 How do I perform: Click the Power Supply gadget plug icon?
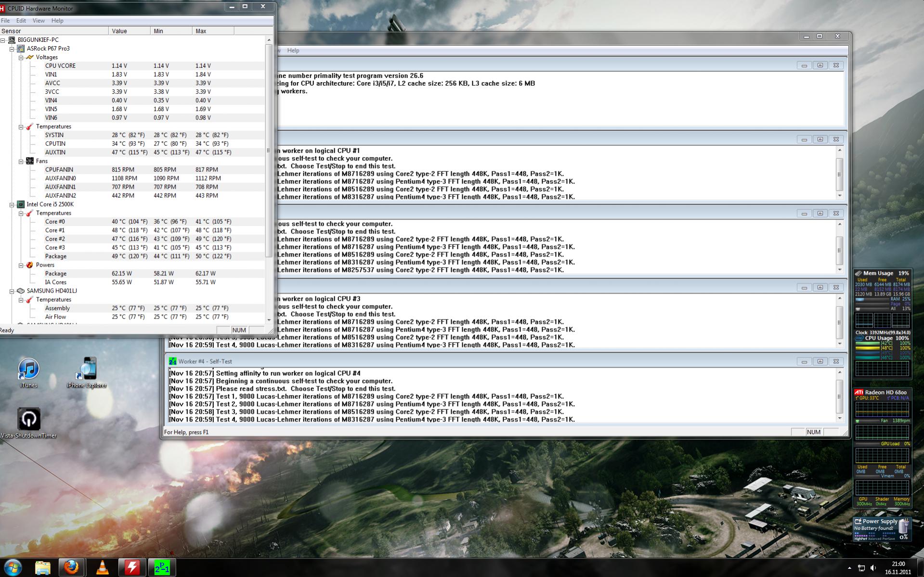[x=858, y=521]
